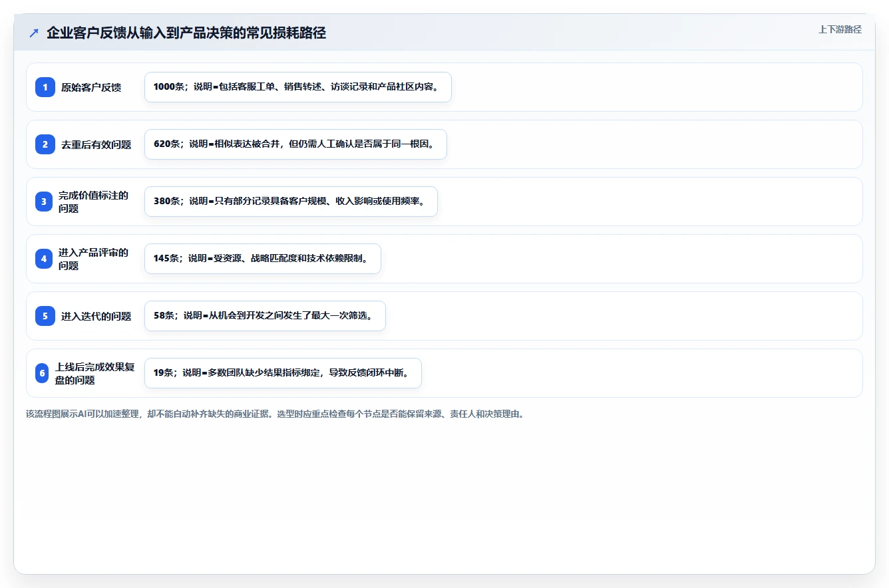Click step number 6 badge
The width and height of the screenshot is (889, 588).
[43, 373]
